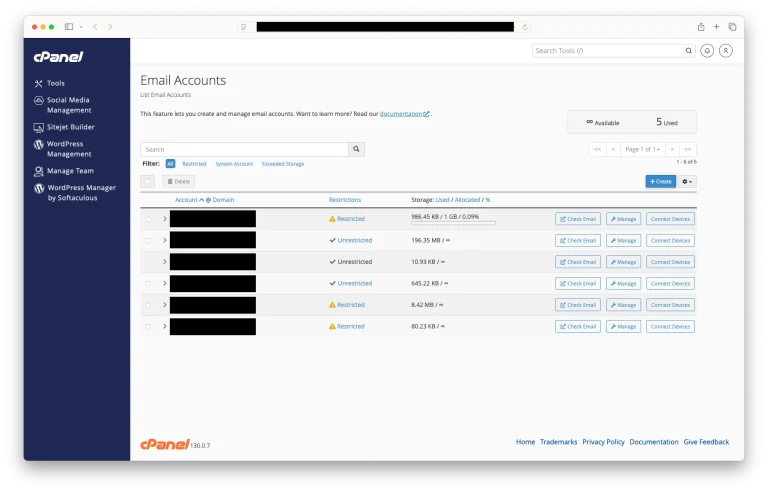Viewport: 768px width, 492px height.
Task: Click the cPanel logo in the sidebar
Action: coord(56,57)
